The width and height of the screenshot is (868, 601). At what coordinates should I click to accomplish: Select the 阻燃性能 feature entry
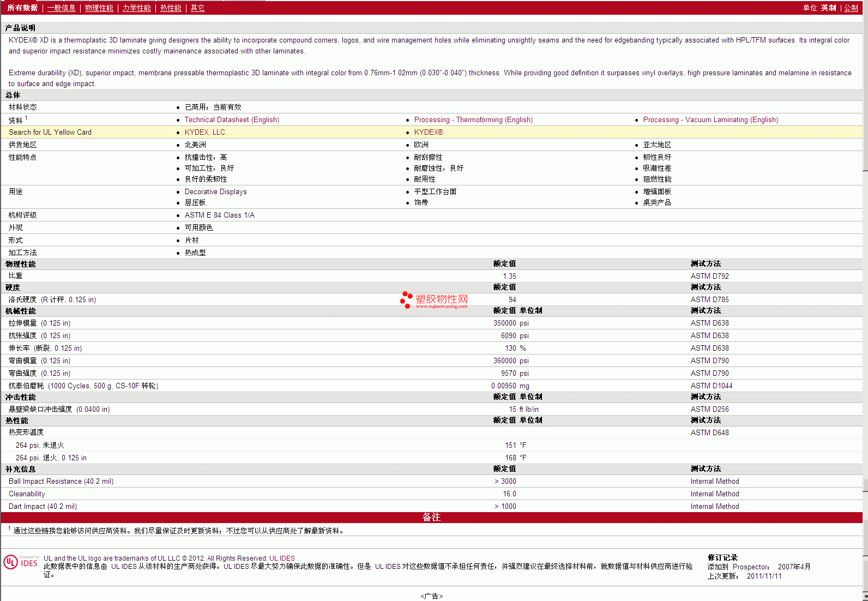point(657,179)
